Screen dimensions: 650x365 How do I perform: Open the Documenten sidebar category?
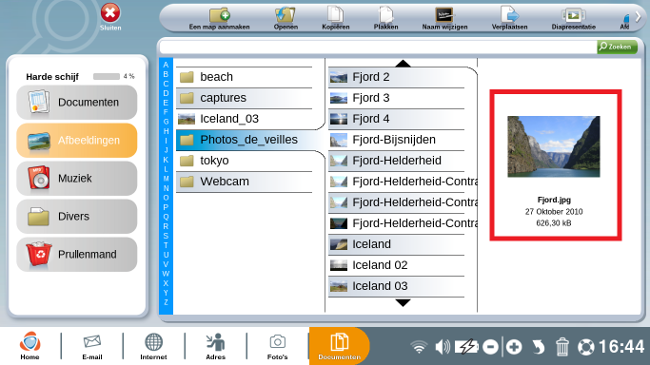tap(77, 102)
